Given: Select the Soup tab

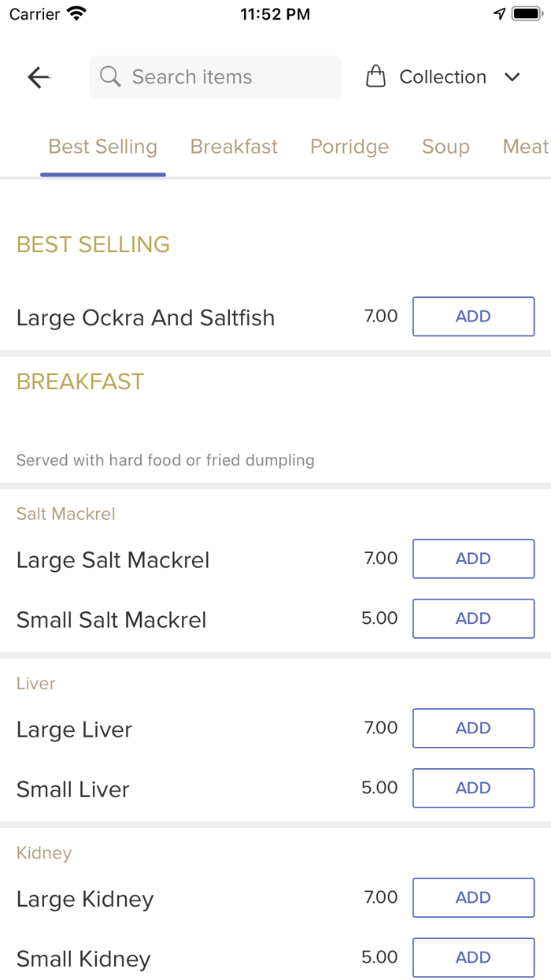Looking at the screenshot, I should (446, 147).
